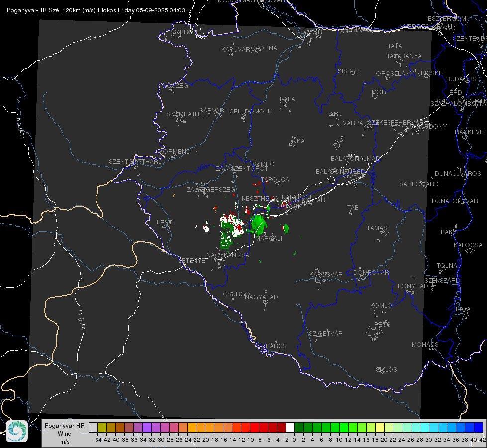Click the ZALAEGERSZEG city label
This screenshot has height=448, width=487.
click(211, 189)
